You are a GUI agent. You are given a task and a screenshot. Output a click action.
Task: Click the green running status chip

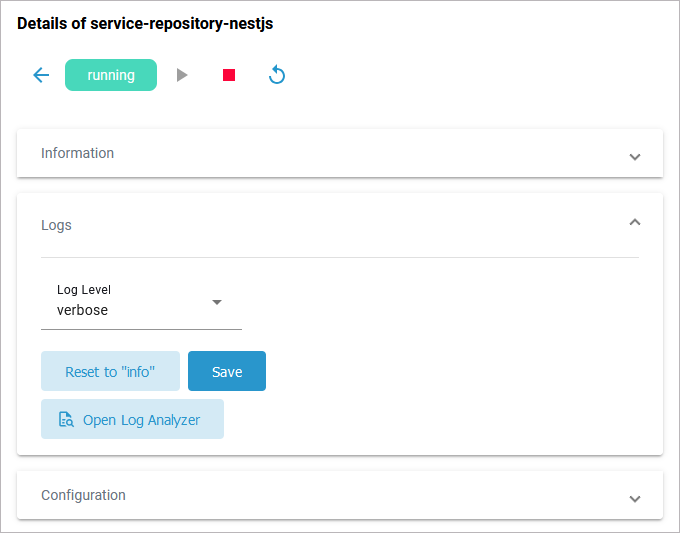(111, 75)
